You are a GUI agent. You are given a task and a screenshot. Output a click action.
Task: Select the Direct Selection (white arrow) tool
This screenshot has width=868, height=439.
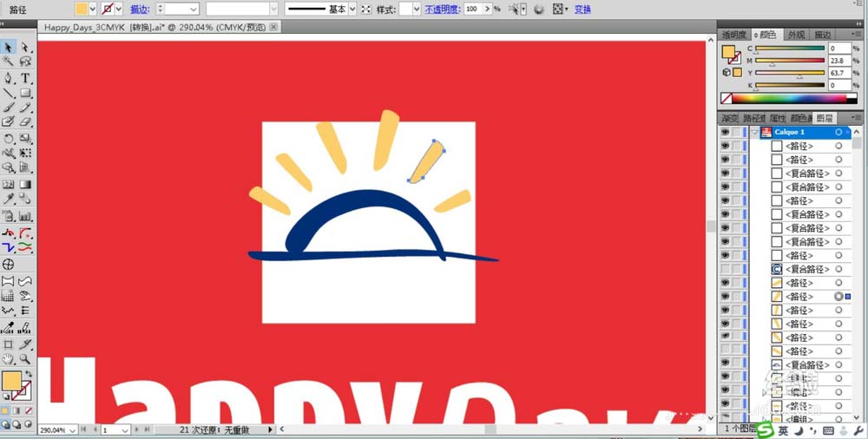25,48
